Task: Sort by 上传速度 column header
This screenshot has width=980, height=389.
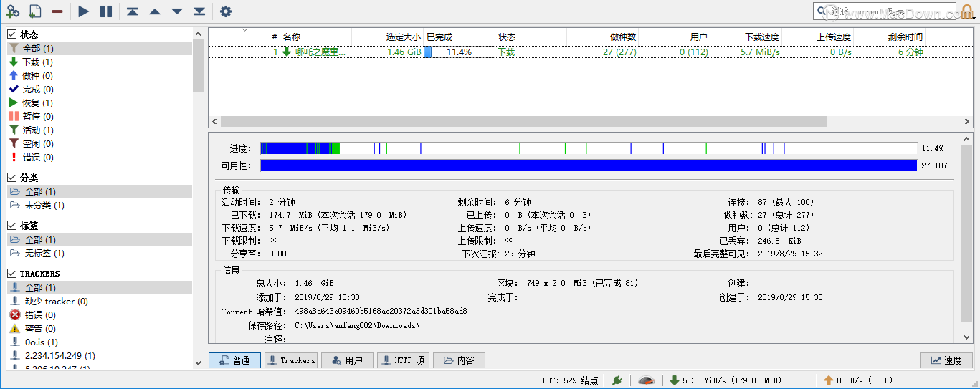Action: pyautogui.click(x=817, y=37)
